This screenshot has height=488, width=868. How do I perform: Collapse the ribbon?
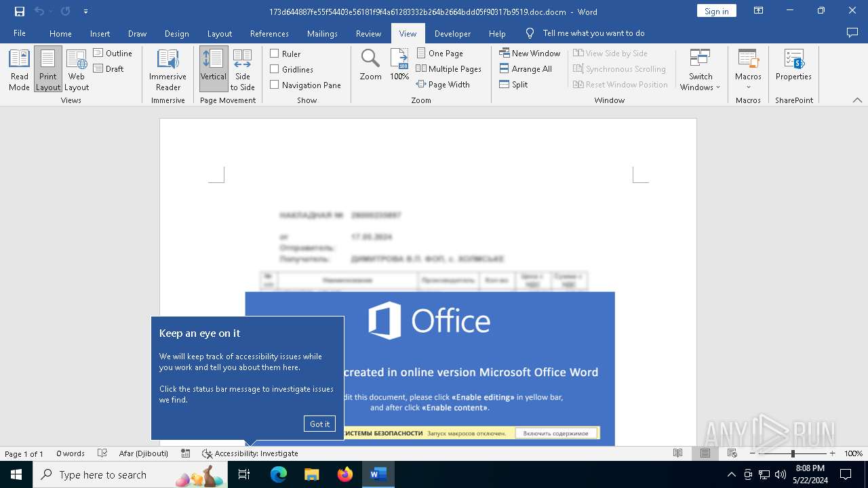857,100
